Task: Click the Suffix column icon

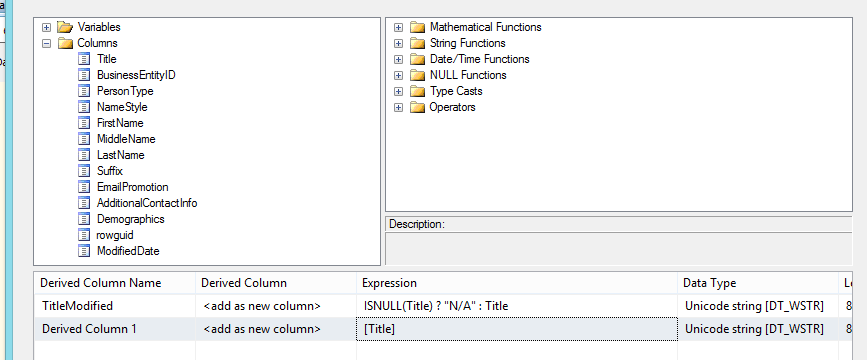Action: click(x=84, y=171)
